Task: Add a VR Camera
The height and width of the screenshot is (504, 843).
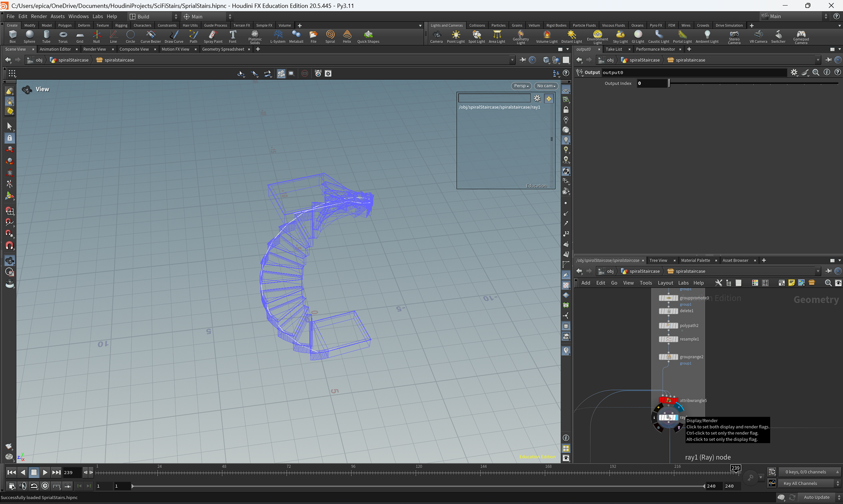Action: (x=758, y=36)
